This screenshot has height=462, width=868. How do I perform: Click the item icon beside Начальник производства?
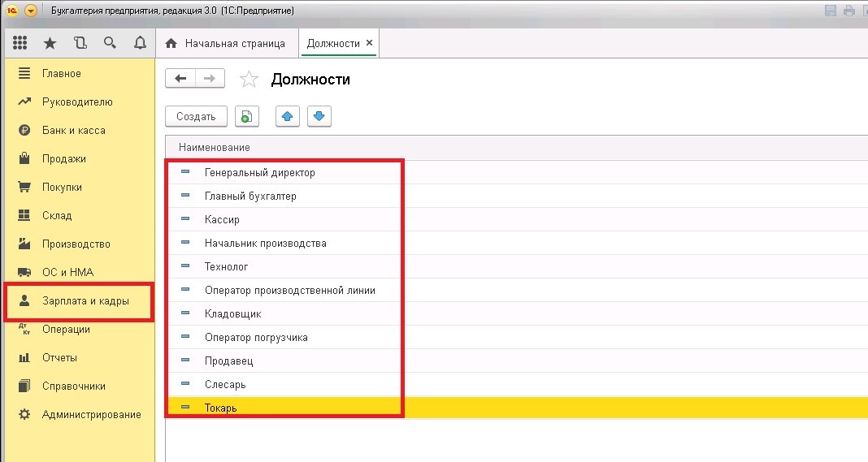tap(185, 242)
